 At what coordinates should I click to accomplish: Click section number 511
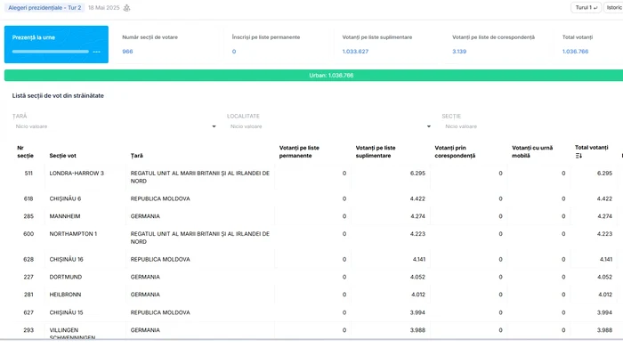click(28, 174)
